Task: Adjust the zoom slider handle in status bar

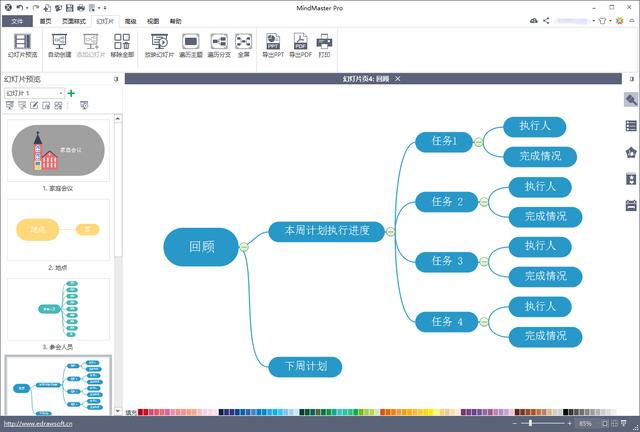Action: [530, 423]
